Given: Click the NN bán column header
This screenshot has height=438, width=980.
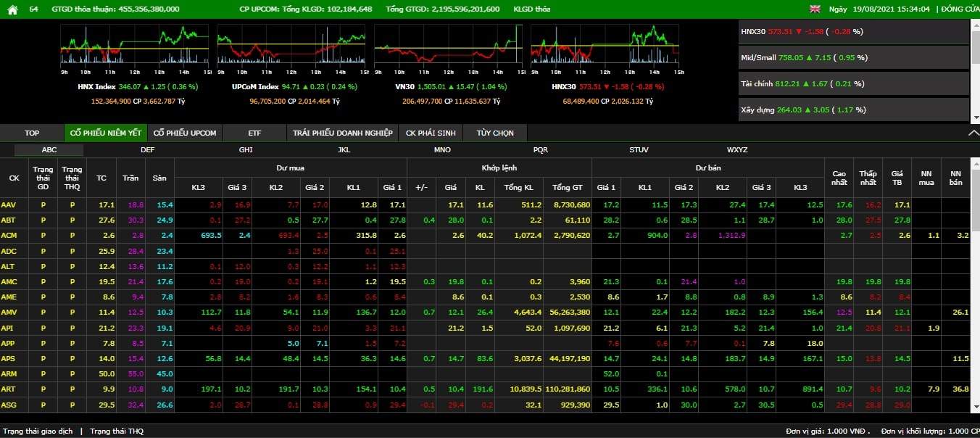Looking at the screenshot, I should pyautogui.click(x=955, y=178).
